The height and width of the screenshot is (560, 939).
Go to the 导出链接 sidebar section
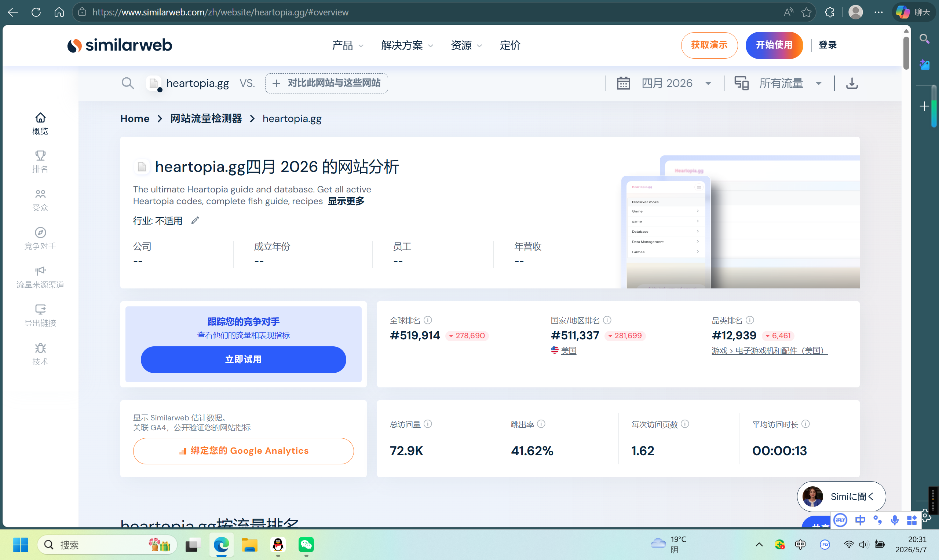(x=40, y=316)
